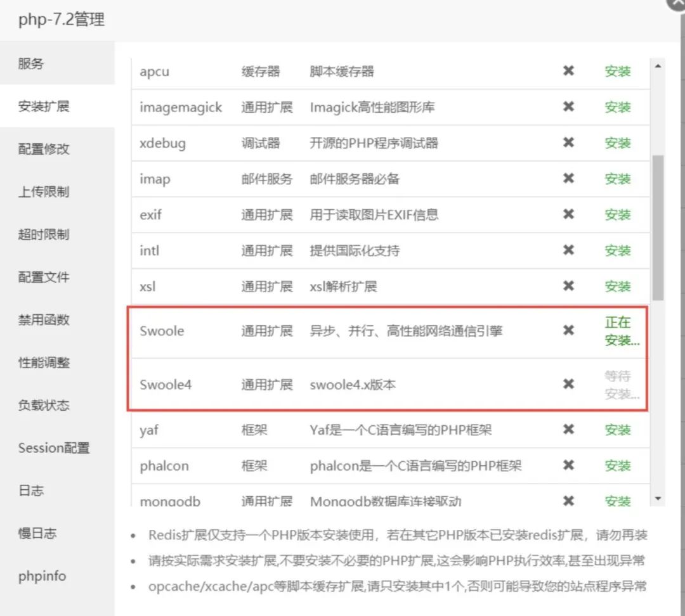
Task: Click delete icon for the phalcon framework
Action: click(568, 465)
